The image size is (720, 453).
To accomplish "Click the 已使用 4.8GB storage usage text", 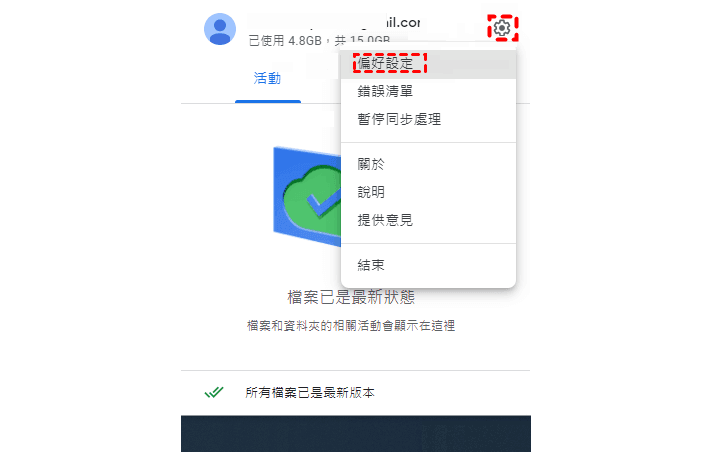I will point(319,41).
